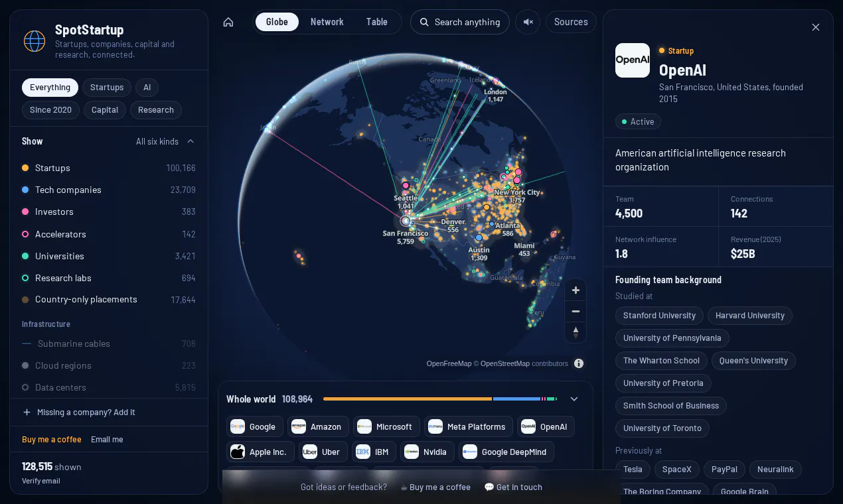Switch to Table view tab
Image resolution: width=843 pixels, height=504 pixels.
[377, 22]
